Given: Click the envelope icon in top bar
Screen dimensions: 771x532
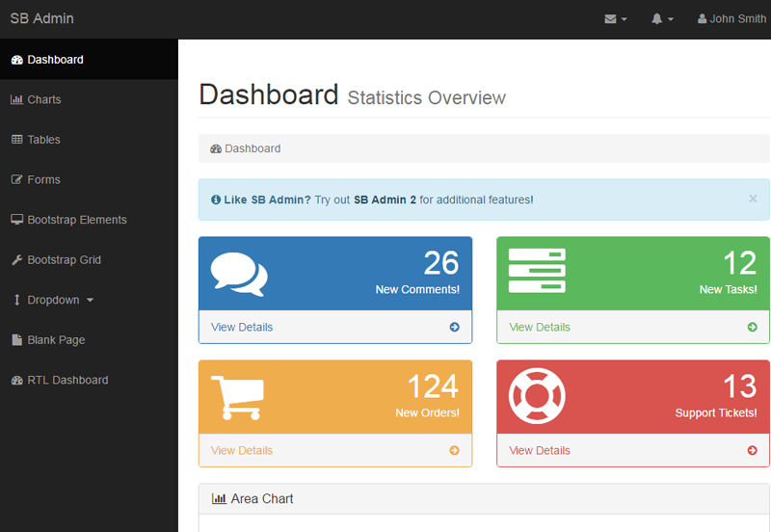Looking at the screenshot, I should [610, 19].
